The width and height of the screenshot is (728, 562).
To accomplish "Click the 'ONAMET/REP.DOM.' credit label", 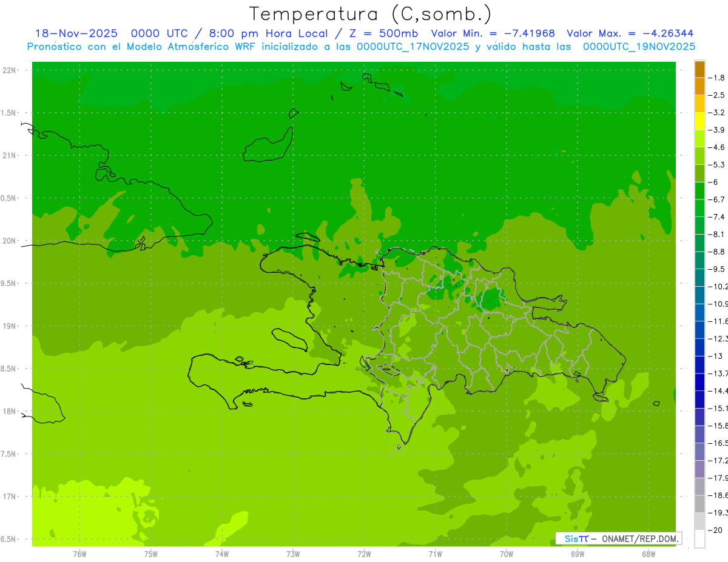I will click(x=640, y=538).
